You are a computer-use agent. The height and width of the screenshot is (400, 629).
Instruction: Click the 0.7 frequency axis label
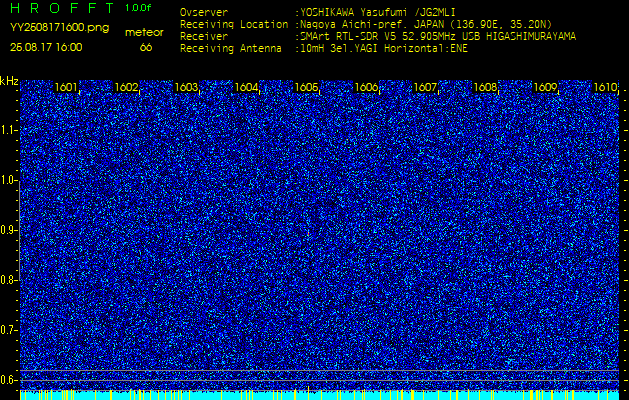click(8, 330)
